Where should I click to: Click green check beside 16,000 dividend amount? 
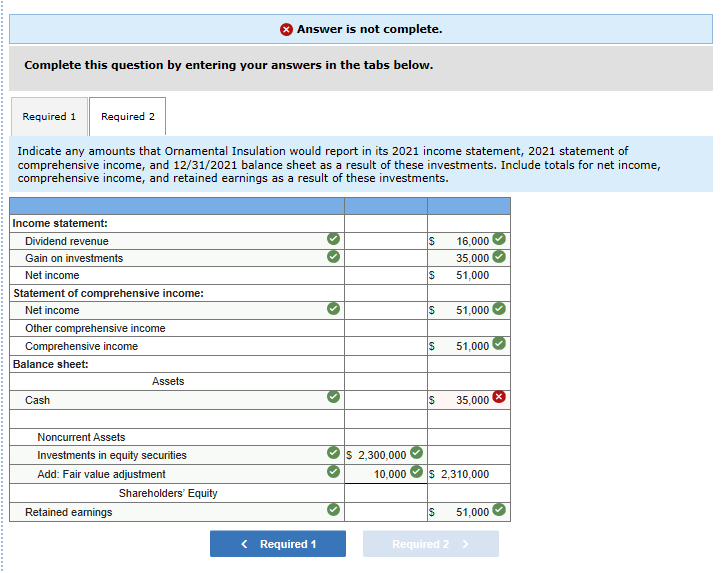point(499,239)
